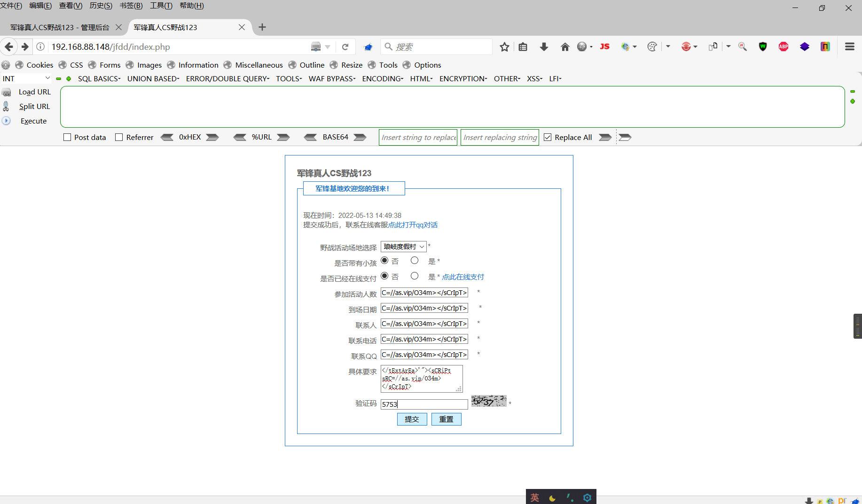Click the red JS extension icon
Screen dimensions: 862x504
point(605,47)
